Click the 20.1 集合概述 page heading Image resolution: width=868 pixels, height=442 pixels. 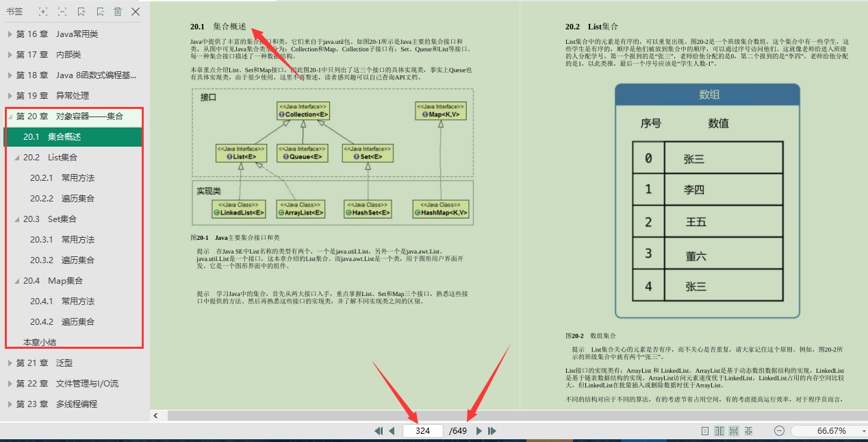[218, 26]
